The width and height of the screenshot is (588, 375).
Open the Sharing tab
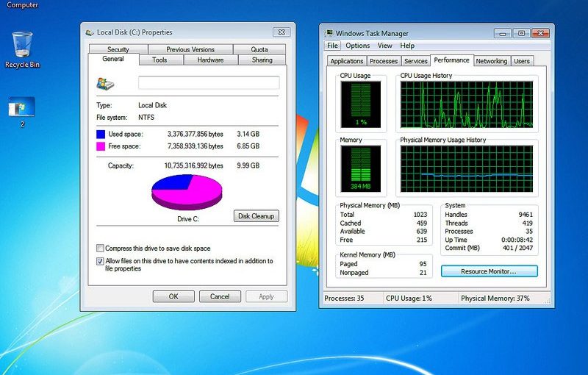coord(262,60)
